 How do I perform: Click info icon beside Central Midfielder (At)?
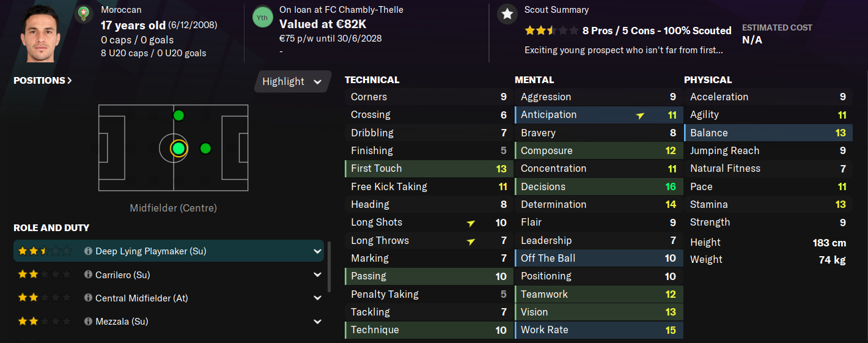88,298
